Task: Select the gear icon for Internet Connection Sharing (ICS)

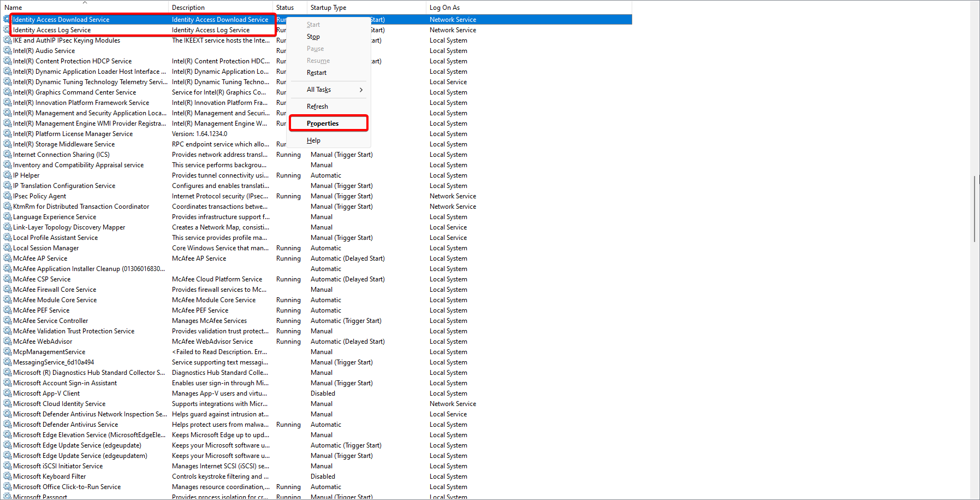Action: pyautogui.click(x=8, y=155)
